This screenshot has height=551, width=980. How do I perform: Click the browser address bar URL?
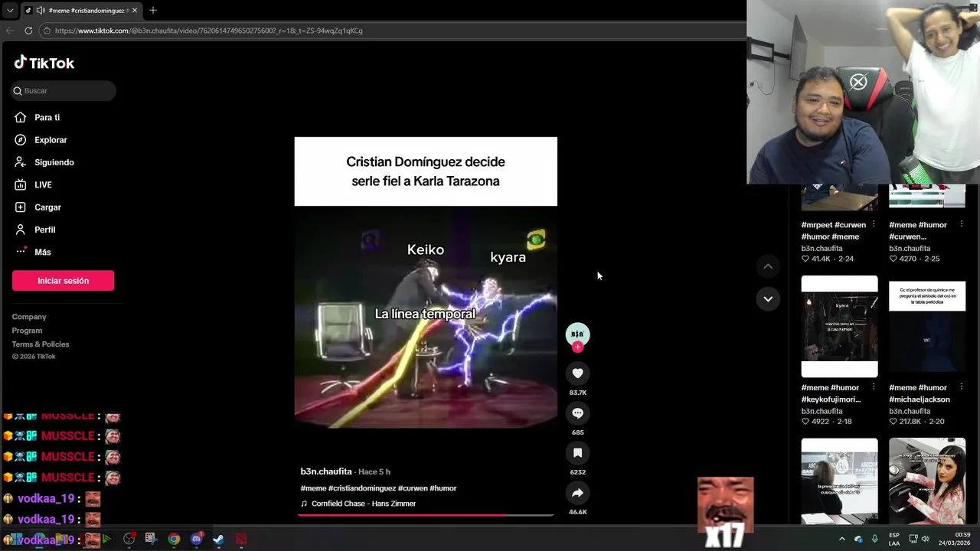point(208,31)
